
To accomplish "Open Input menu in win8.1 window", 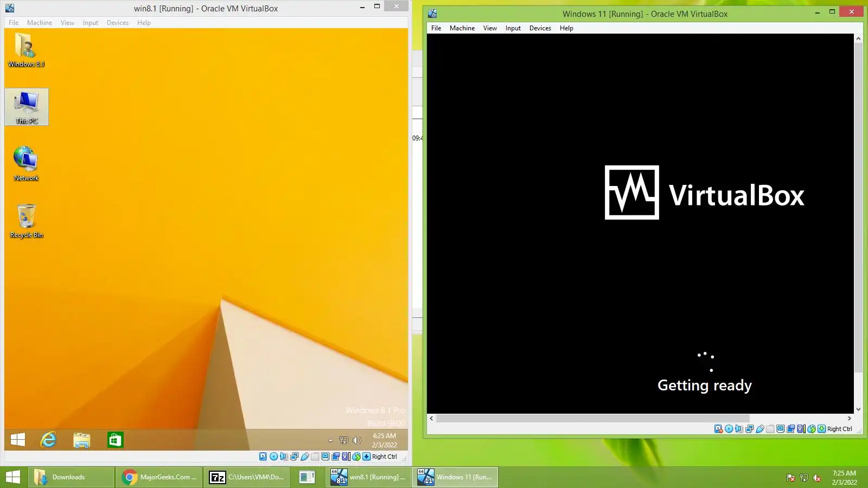I will [91, 23].
